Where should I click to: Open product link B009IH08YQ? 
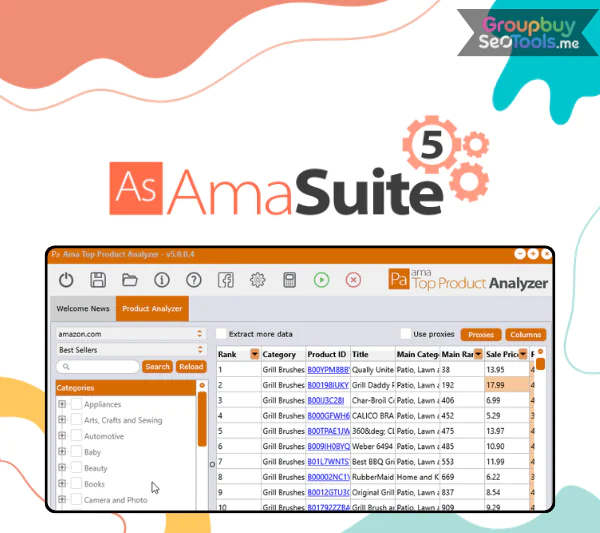[328, 446]
